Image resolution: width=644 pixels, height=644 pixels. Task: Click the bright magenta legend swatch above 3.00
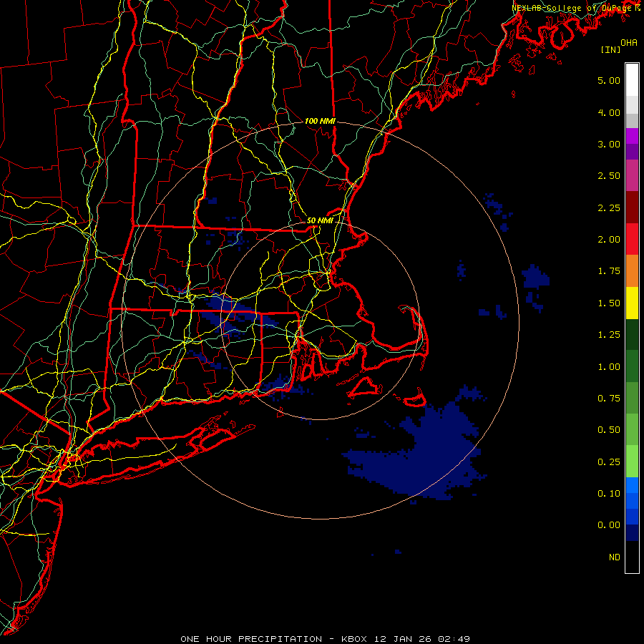(x=632, y=136)
